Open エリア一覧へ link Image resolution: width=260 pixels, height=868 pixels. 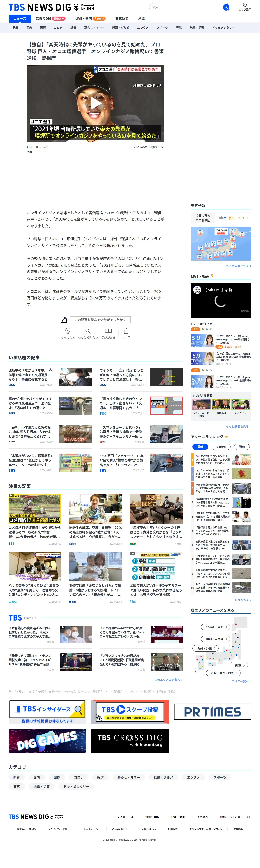click(241, 681)
